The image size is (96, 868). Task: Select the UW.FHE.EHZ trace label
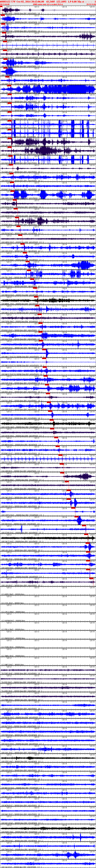point(22,382)
